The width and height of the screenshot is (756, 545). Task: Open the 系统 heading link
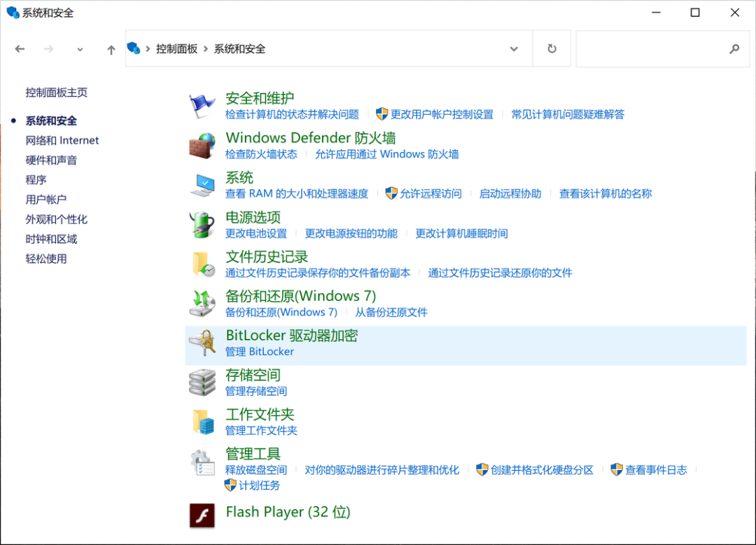pyautogui.click(x=239, y=177)
